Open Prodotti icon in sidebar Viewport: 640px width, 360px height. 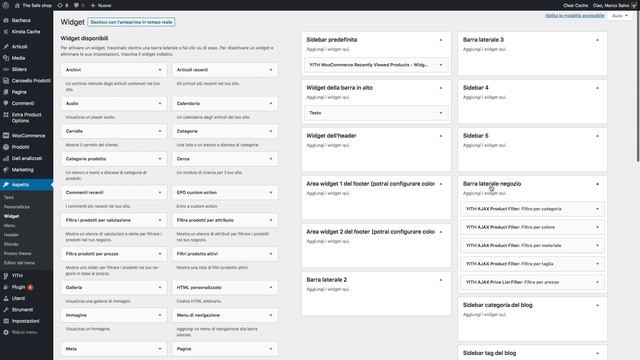pyautogui.click(x=6, y=147)
